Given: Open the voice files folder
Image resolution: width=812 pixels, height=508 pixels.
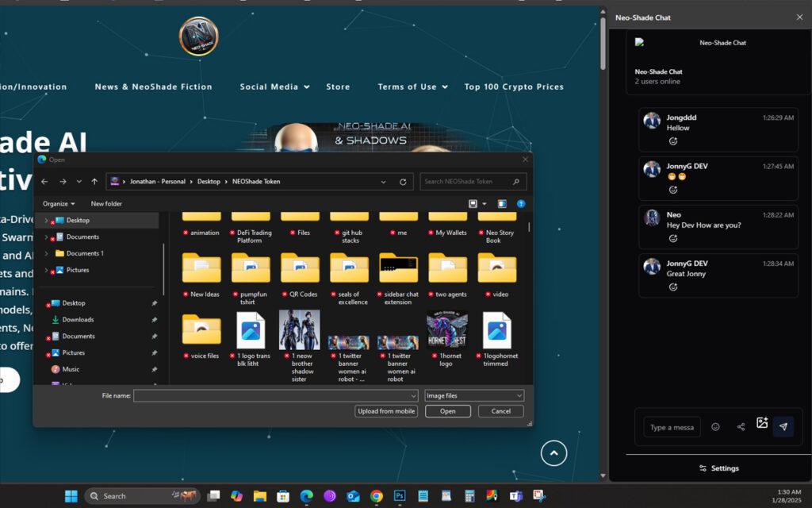Looking at the screenshot, I should click(x=201, y=336).
